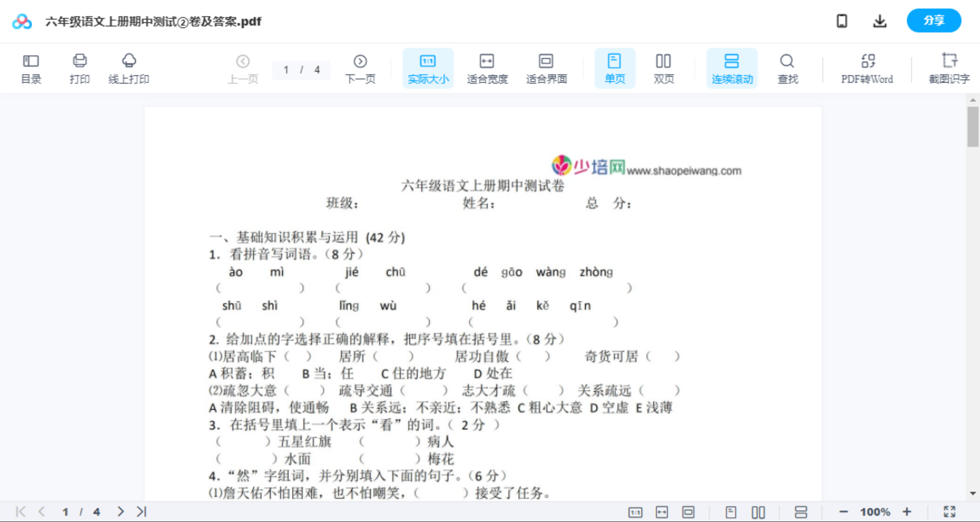
Task: Click the blue 分享 share button
Action: (x=933, y=20)
